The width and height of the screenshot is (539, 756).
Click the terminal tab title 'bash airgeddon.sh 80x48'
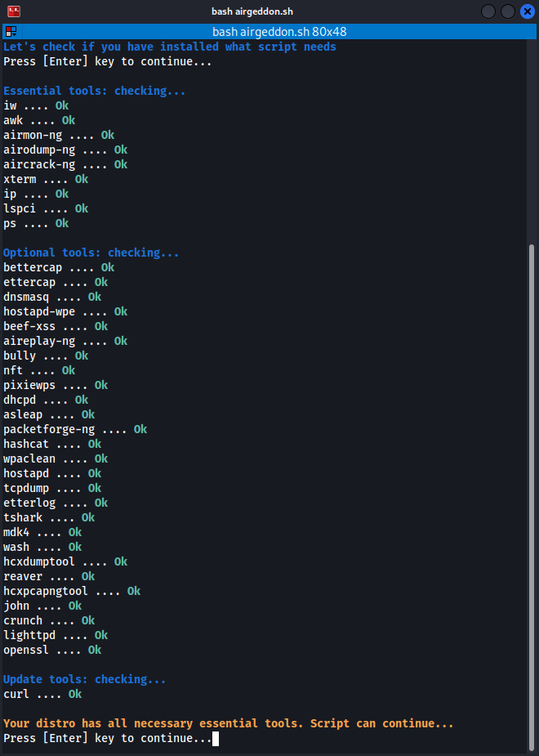(x=279, y=32)
